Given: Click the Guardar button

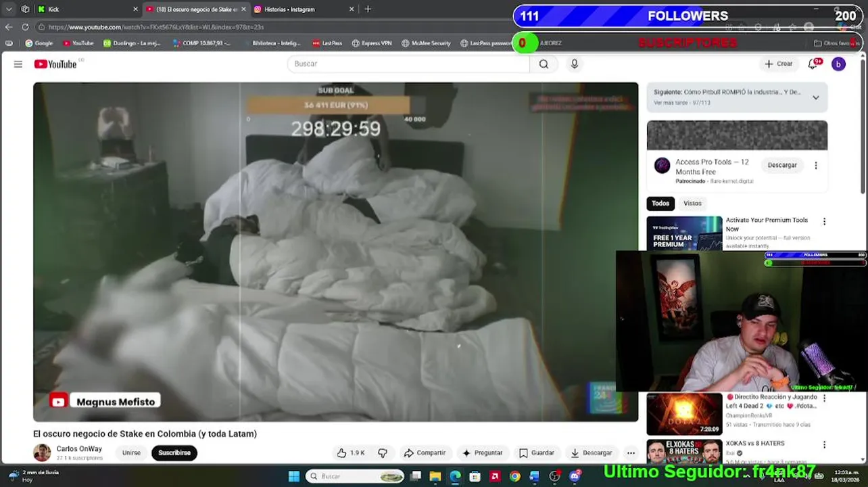Looking at the screenshot, I should (536, 453).
